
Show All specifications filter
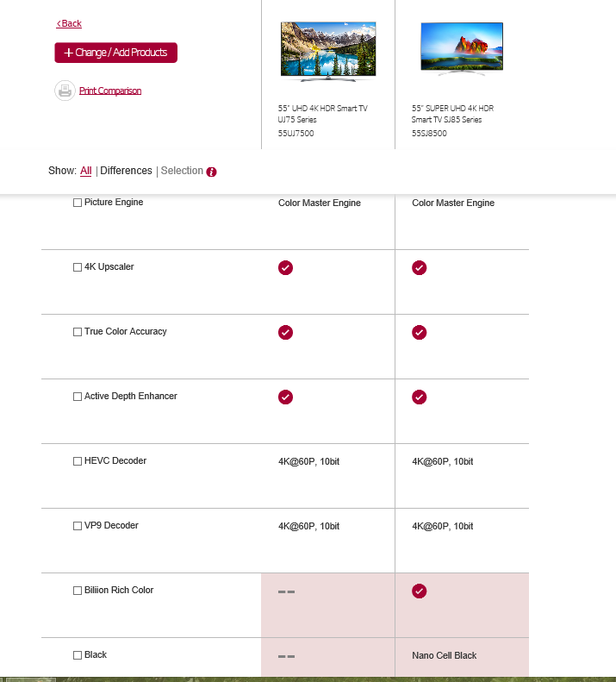tap(86, 171)
